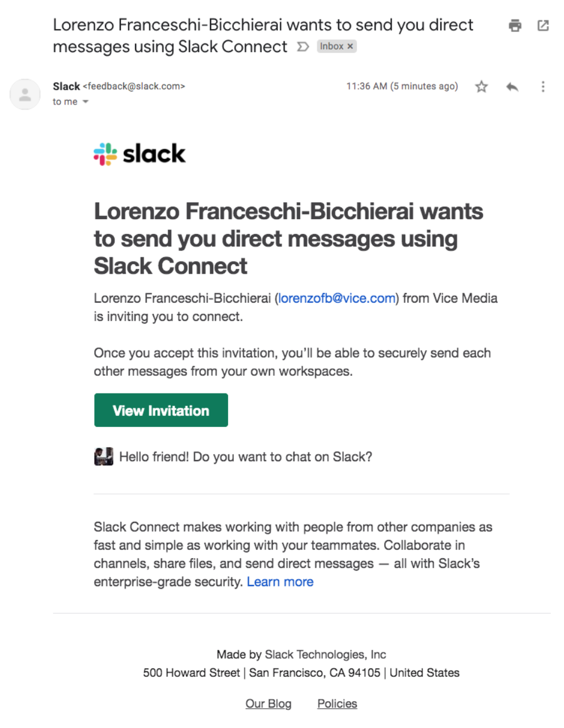The image size is (564, 728).
Task: Star this Slack email
Action: (481, 86)
